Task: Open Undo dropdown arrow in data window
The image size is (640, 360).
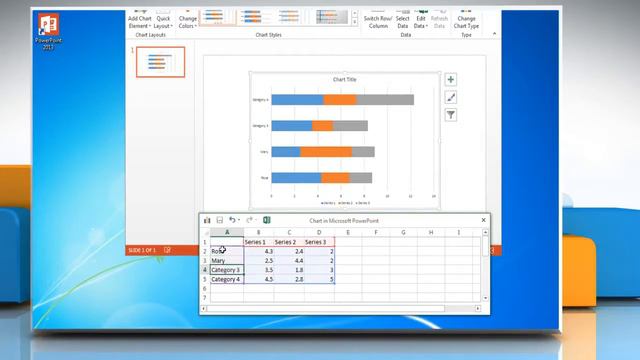Action: (x=239, y=220)
